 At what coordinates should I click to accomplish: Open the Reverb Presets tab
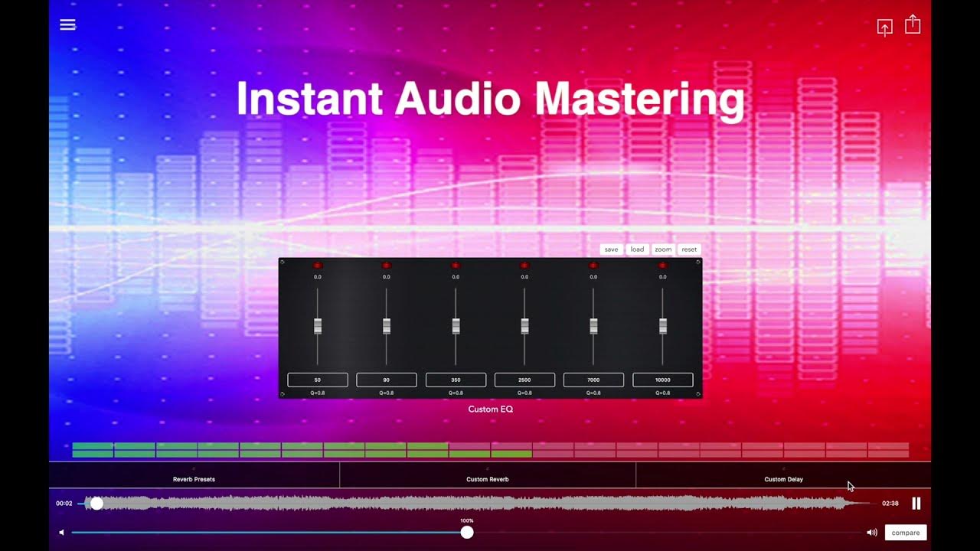pyautogui.click(x=194, y=475)
